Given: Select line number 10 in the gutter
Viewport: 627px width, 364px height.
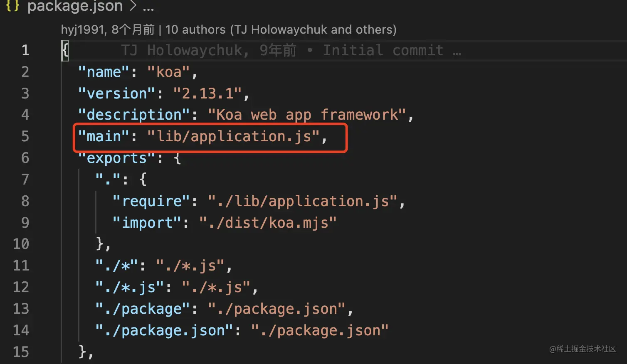Looking at the screenshot, I should click(x=21, y=244).
